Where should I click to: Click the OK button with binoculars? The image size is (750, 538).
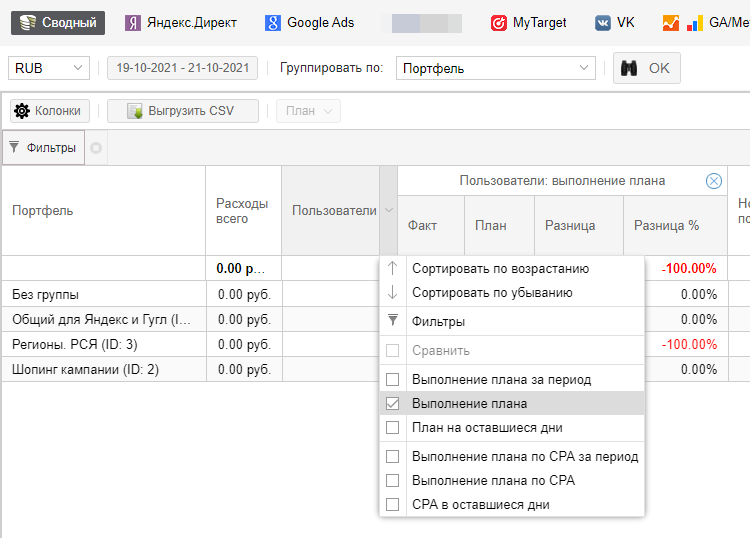coord(647,68)
